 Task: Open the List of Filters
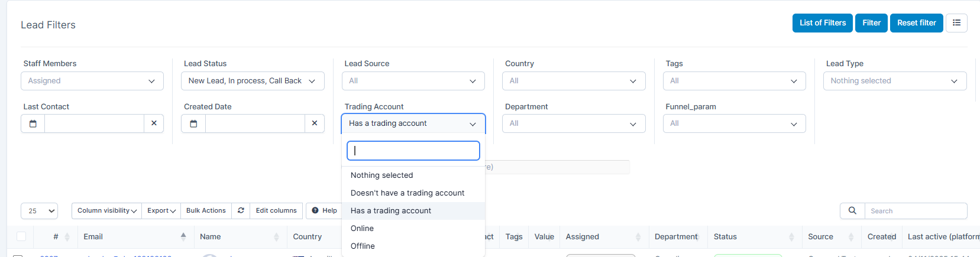click(x=822, y=23)
